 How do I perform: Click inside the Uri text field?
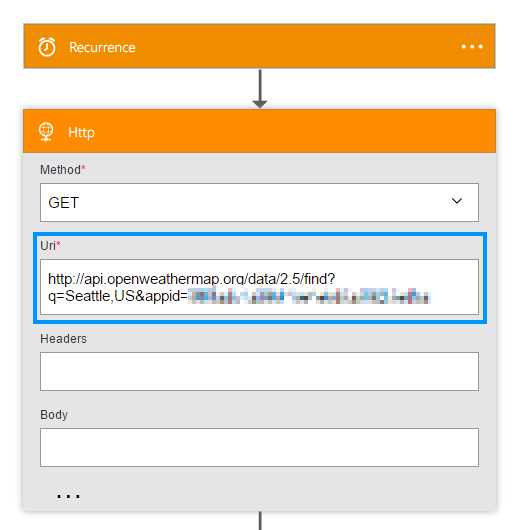click(x=259, y=287)
